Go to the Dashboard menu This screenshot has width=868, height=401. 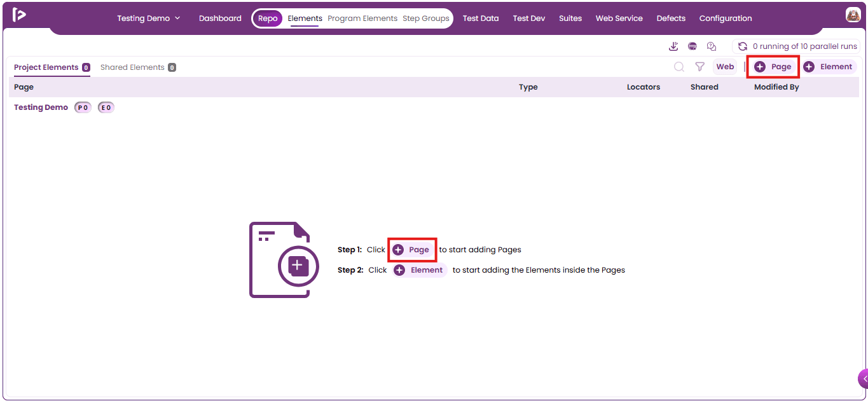point(220,18)
